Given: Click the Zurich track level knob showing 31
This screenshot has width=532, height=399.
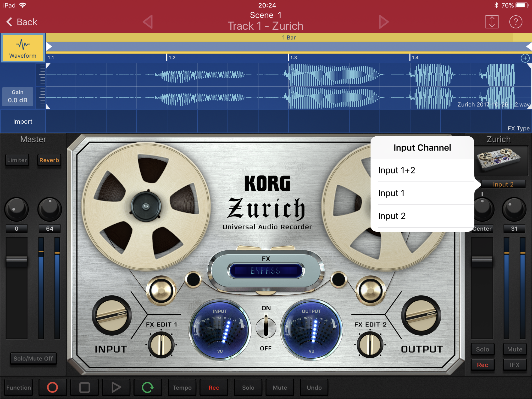Looking at the screenshot, I should tap(514, 210).
